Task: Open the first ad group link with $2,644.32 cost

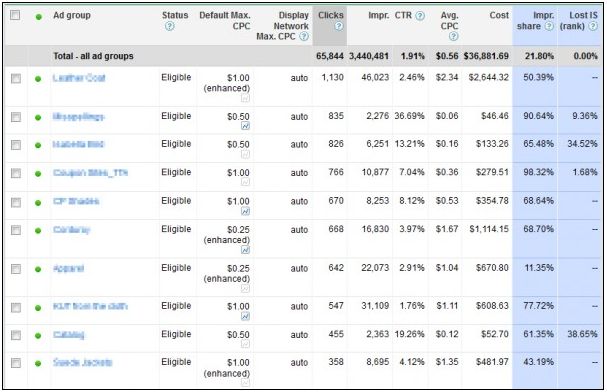Action: coord(79,78)
